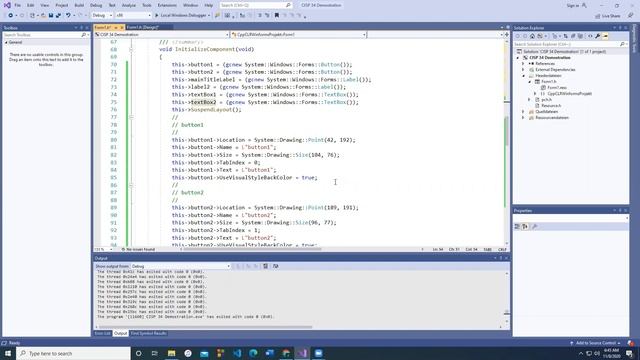Click the Solution Explorer search magnifier icon

[x=622, y=44]
